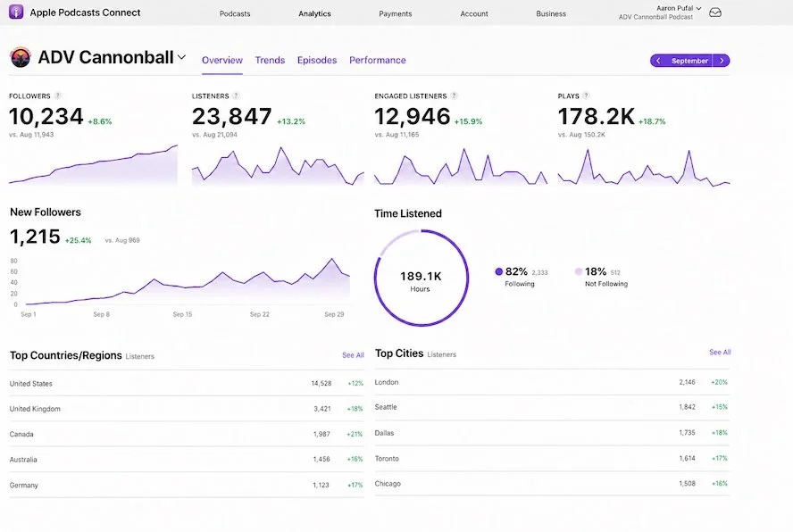Click the +18.7% plays change

(652, 121)
